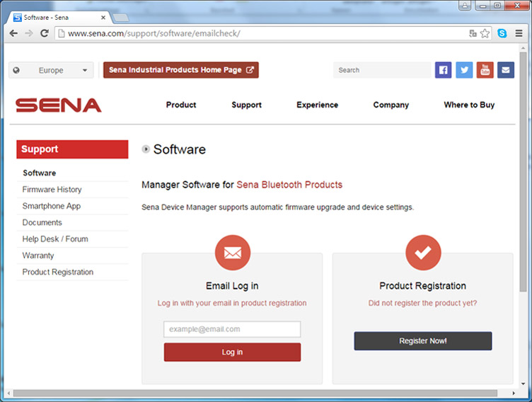The height and width of the screenshot is (402, 532).
Task: Click the red Log in button
Action: coord(233,352)
